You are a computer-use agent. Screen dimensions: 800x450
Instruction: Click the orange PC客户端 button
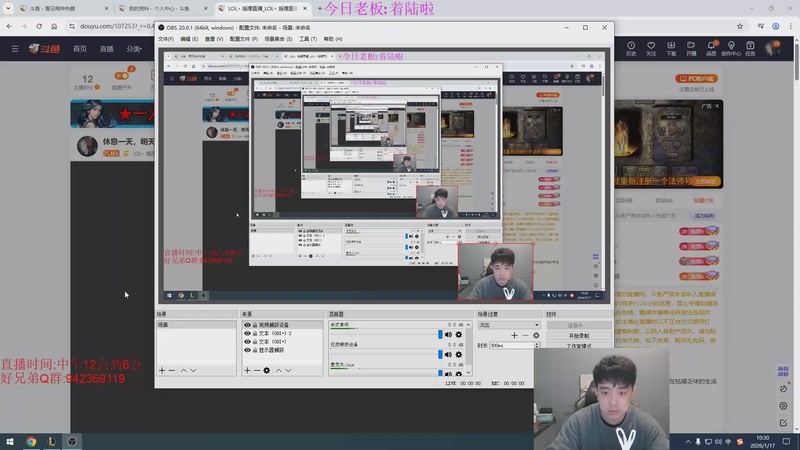[x=696, y=79]
